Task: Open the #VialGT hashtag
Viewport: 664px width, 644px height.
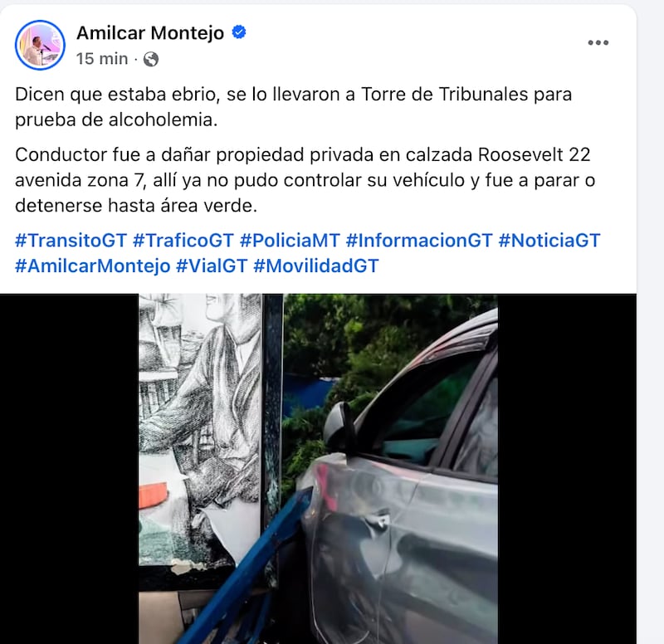Action: tap(212, 266)
